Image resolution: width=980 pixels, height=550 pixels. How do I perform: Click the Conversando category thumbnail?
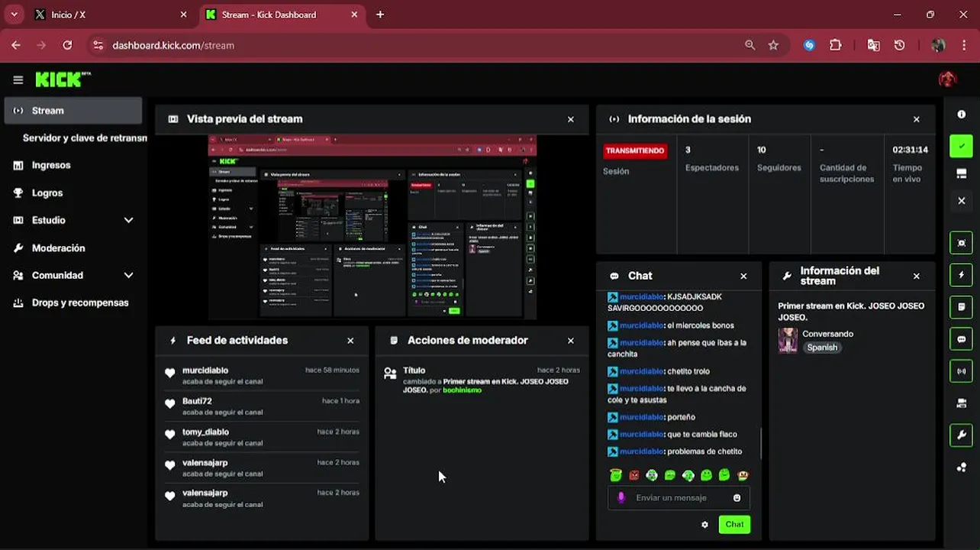tap(788, 341)
